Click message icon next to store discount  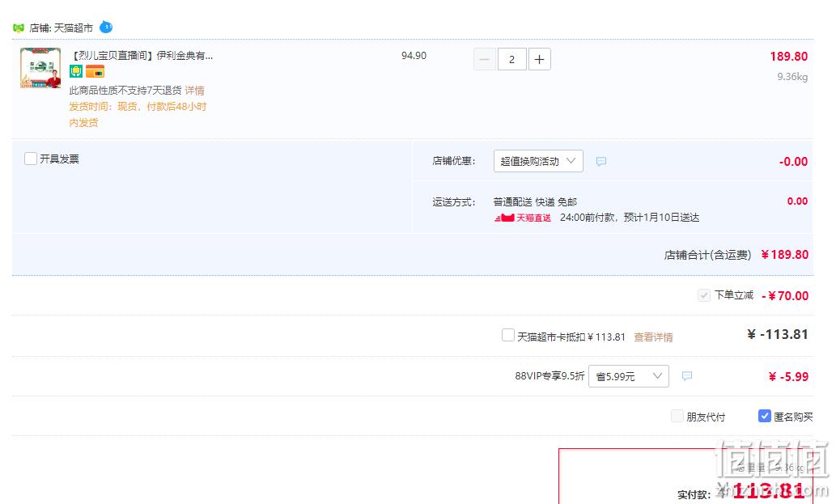pyautogui.click(x=600, y=162)
